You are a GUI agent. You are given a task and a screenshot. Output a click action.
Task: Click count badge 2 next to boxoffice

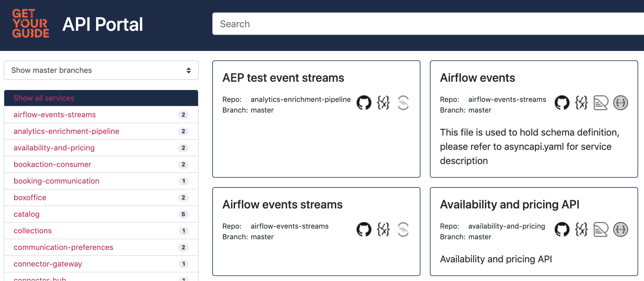183,198
